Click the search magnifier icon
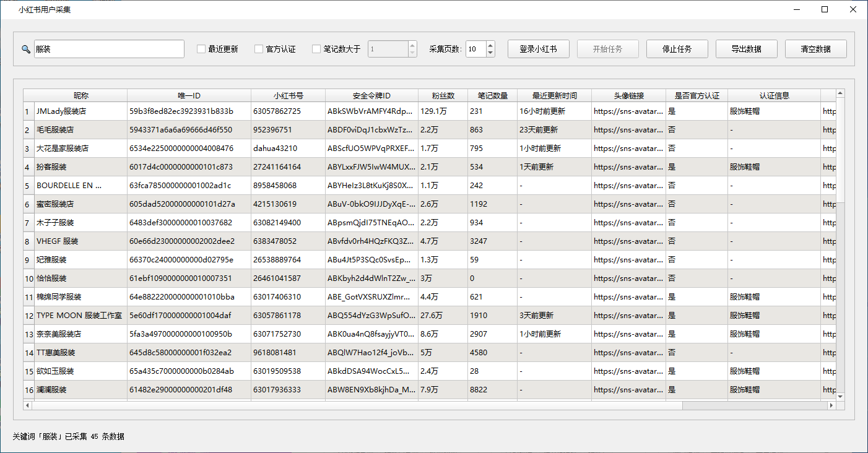Image resolution: width=868 pixels, height=453 pixels. (26, 50)
